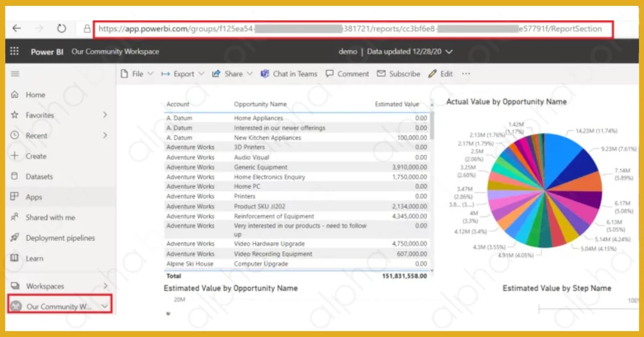Sort by Opportunity Name column header
The width and height of the screenshot is (644, 337).
click(260, 104)
